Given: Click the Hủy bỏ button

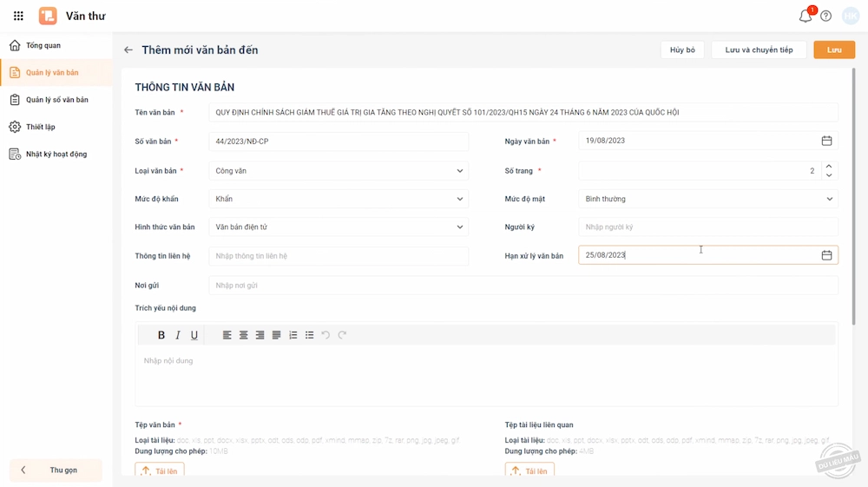Looking at the screenshot, I should [x=682, y=49].
